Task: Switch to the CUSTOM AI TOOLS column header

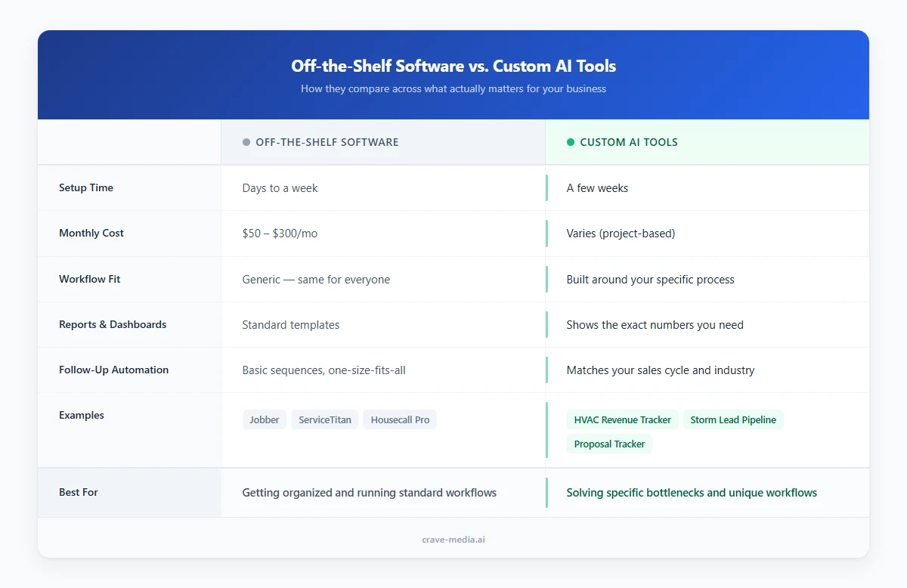Action: point(629,142)
